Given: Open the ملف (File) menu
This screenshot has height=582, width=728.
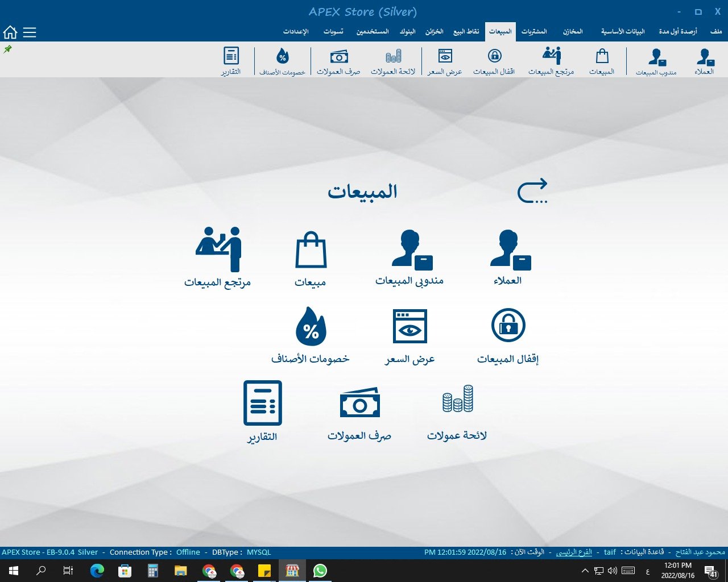Looking at the screenshot, I should pos(716,32).
